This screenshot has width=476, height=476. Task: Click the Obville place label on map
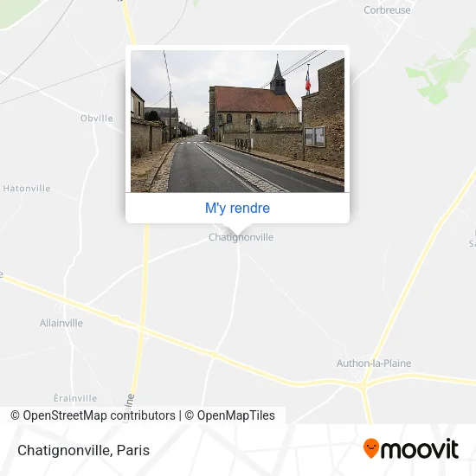pyautogui.click(x=97, y=118)
